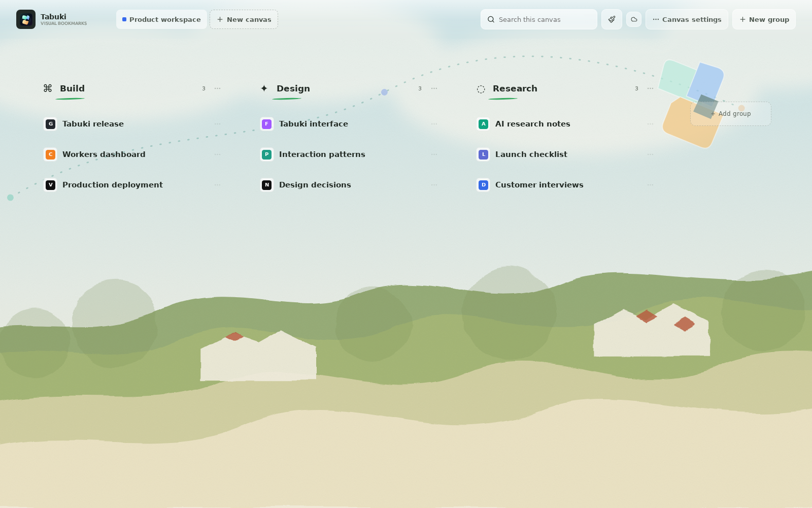
Task: Click the Research group dashed circle icon
Action: (x=481, y=89)
